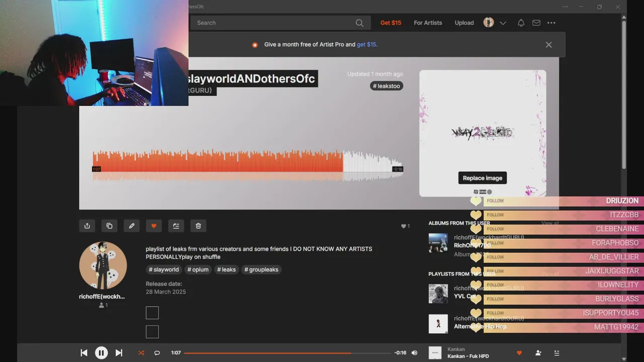Skip to next track
Viewport: 644px width, 362px height.
(119, 353)
